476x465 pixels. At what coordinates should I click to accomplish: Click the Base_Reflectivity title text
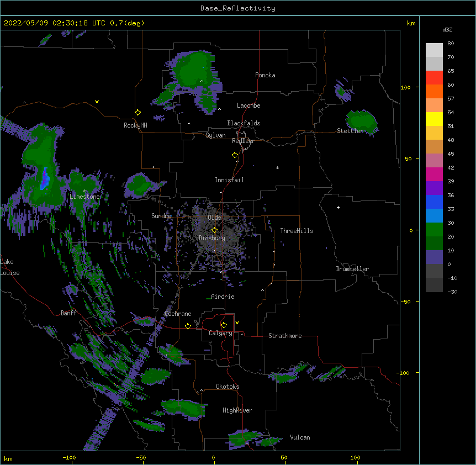point(238,8)
